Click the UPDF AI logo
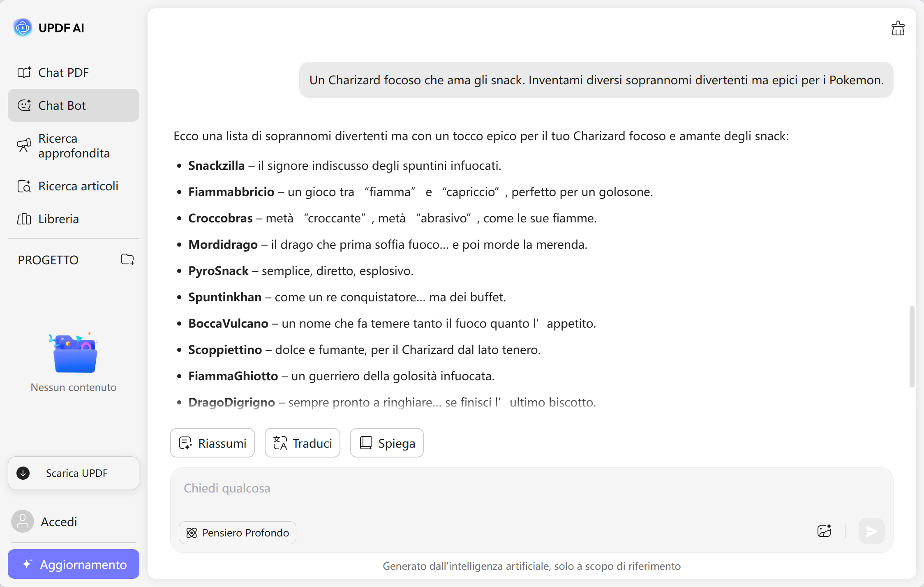924x587 pixels. pos(23,28)
